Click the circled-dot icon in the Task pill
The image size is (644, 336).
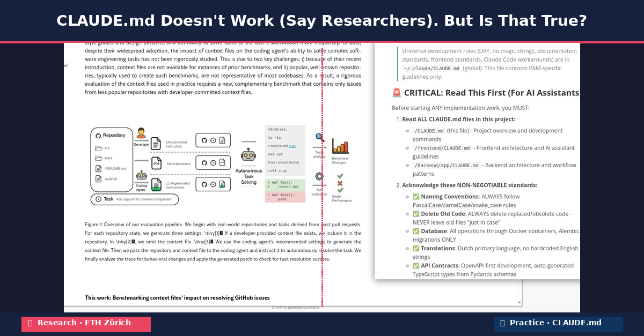pos(98,198)
